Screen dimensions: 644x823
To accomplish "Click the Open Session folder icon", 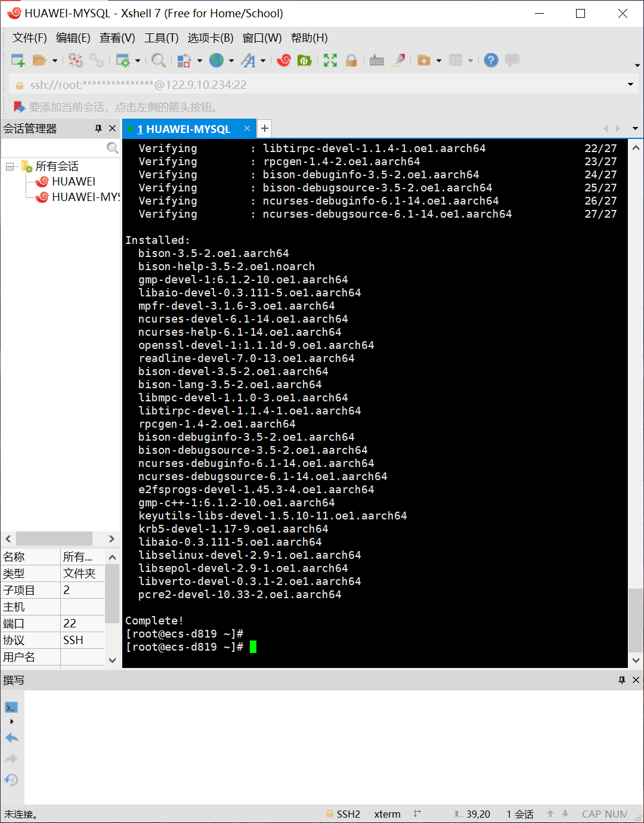I will coord(39,60).
